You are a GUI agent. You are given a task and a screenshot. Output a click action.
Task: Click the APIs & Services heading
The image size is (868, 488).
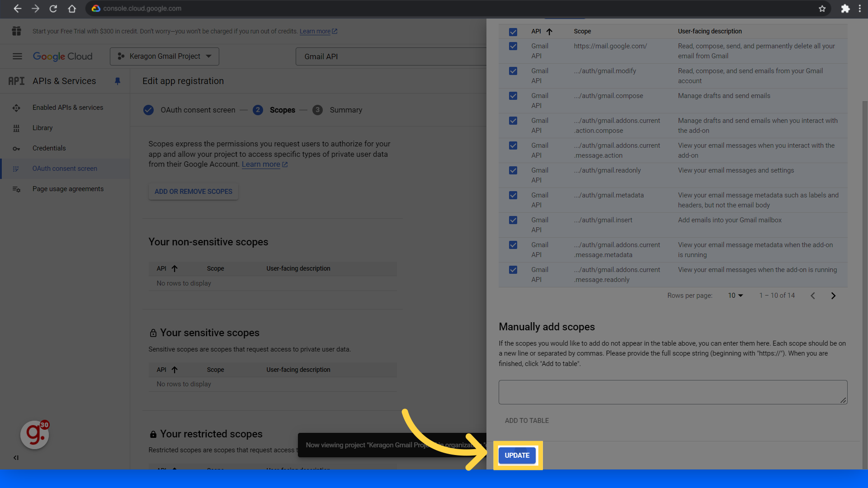pos(64,81)
